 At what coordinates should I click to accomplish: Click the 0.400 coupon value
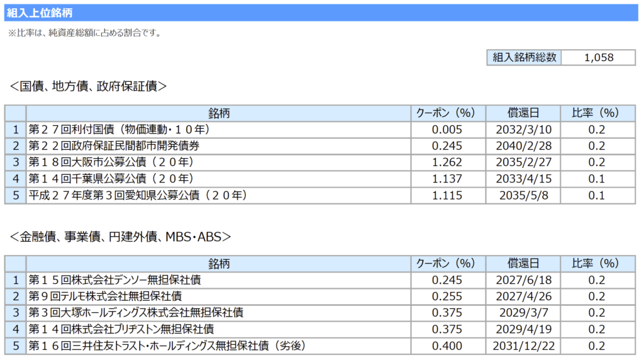447,346
